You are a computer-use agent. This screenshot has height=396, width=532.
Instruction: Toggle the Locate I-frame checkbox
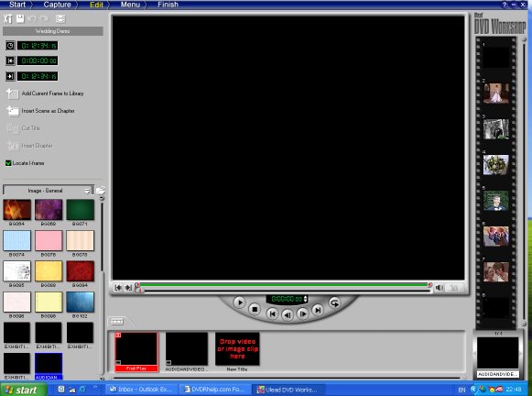click(x=8, y=163)
